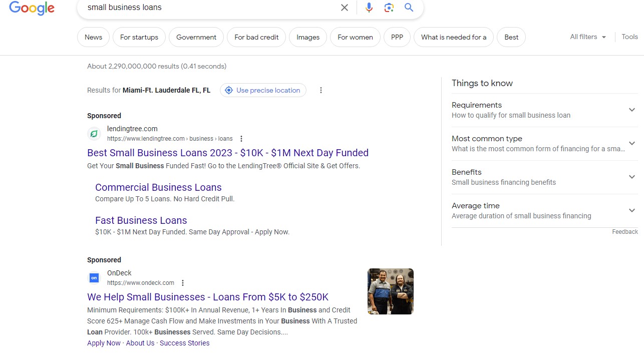The height and width of the screenshot is (355, 644).
Task: Click the lendingtree.com site name
Action: [132, 129]
